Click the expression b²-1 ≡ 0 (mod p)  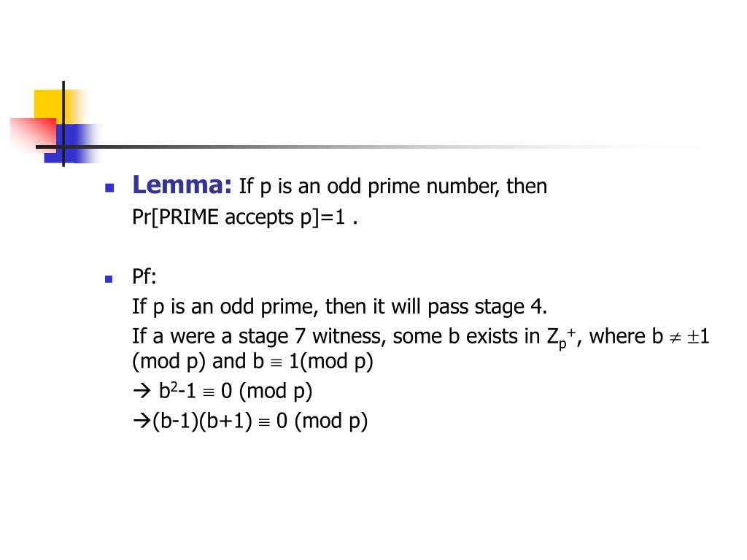pos(236,391)
